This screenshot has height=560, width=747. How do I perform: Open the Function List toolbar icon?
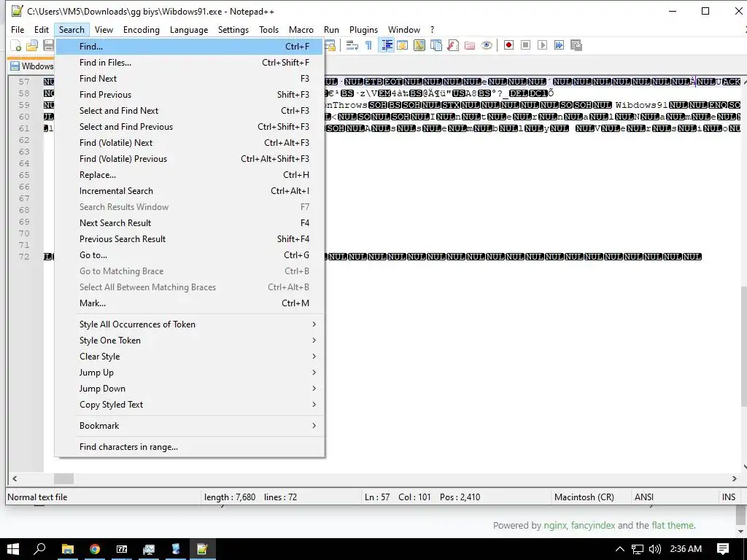[x=452, y=45]
